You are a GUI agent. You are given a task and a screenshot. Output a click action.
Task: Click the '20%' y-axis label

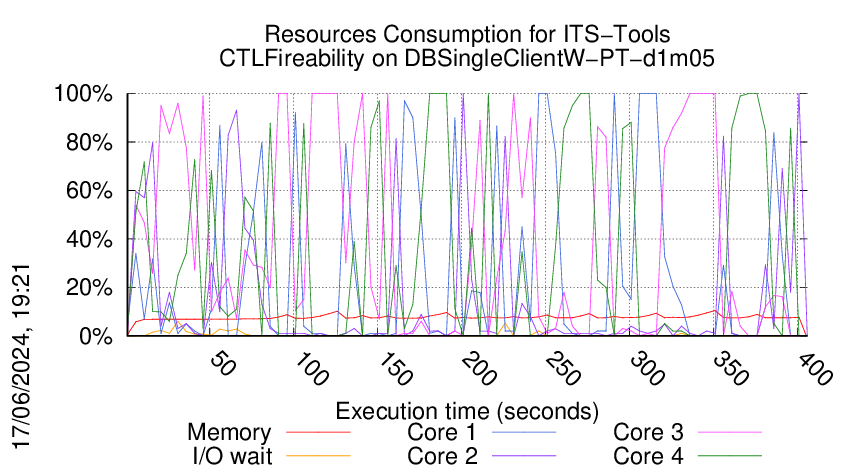coord(89,287)
